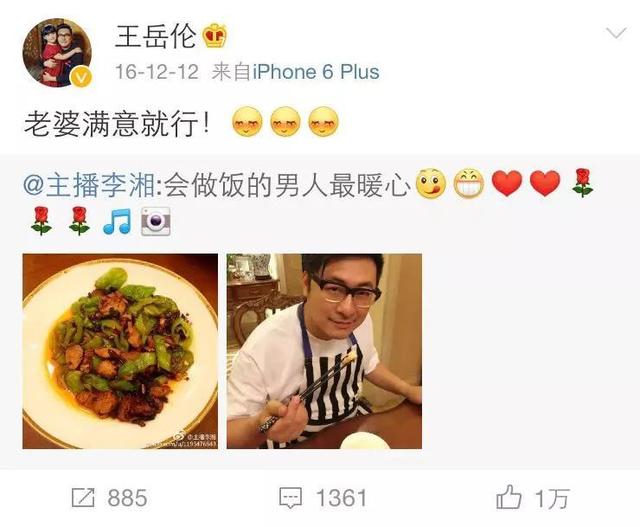Screen dimensions: 640x527
Task: Open the username 王岳伦 profile
Action: 156,36
